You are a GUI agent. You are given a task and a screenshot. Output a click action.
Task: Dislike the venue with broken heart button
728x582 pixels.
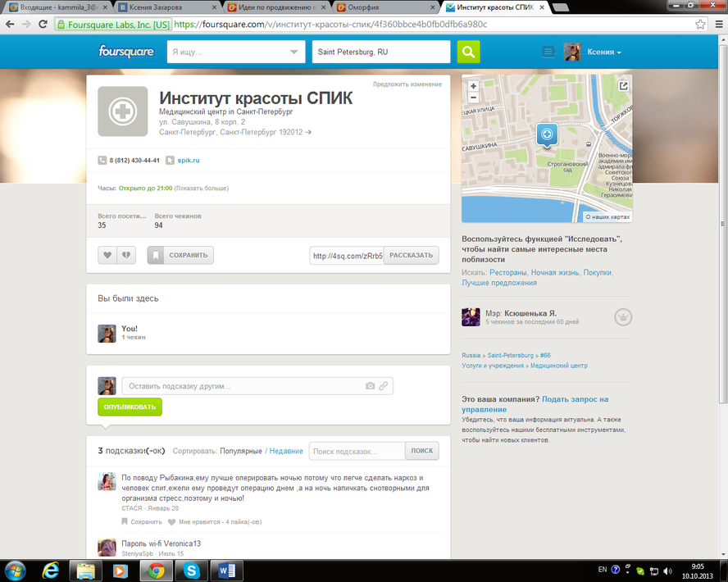click(126, 255)
